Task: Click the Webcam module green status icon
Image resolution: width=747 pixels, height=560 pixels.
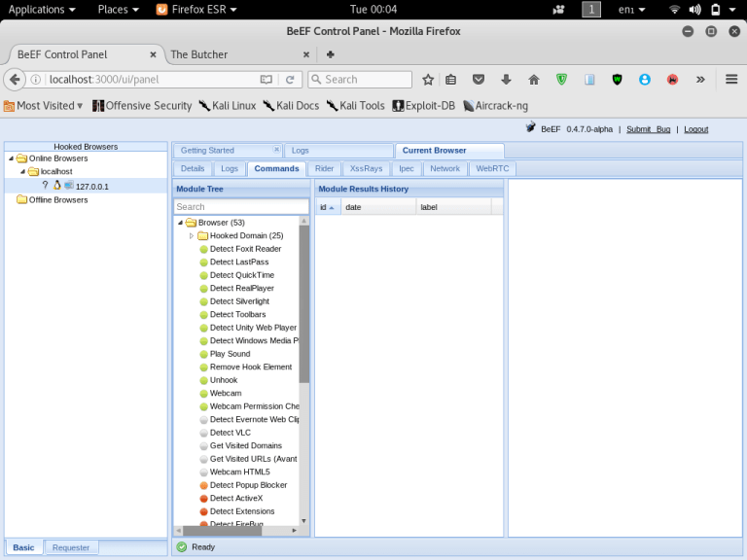Action: (x=203, y=394)
